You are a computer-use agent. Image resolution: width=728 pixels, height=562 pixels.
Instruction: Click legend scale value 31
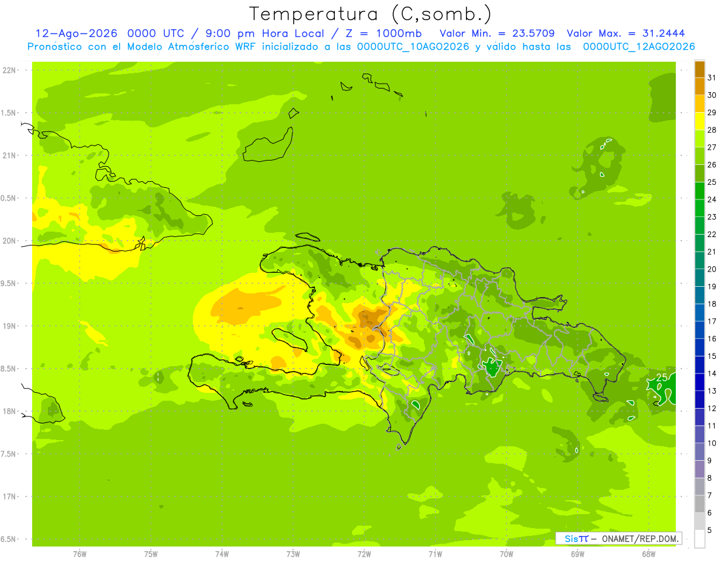point(712,77)
